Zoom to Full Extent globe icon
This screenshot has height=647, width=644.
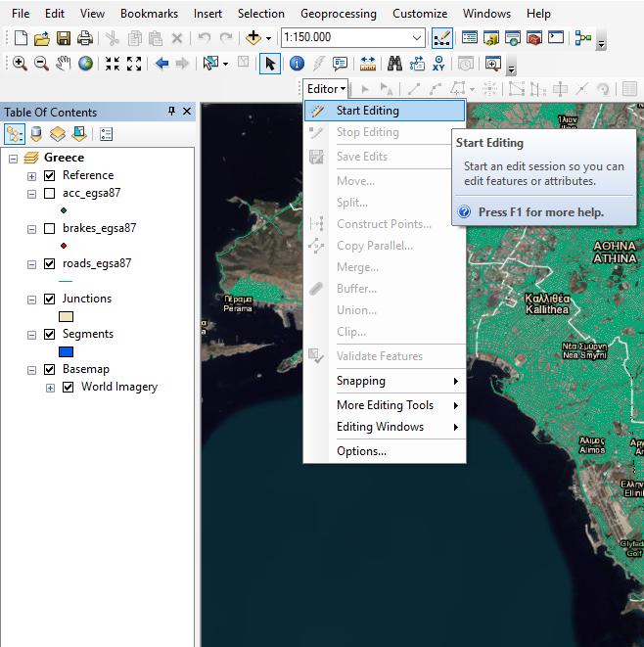[85, 63]
